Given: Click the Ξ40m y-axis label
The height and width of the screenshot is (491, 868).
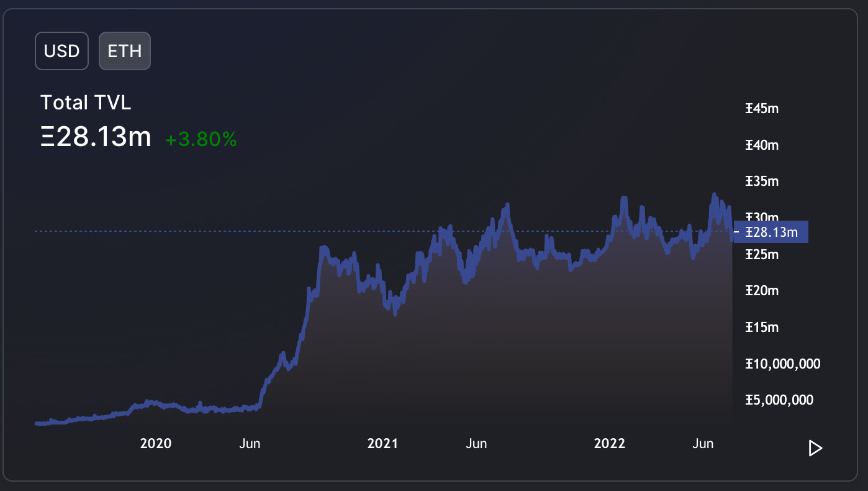Looking at the screenshot, I should (x=762, y=145).
